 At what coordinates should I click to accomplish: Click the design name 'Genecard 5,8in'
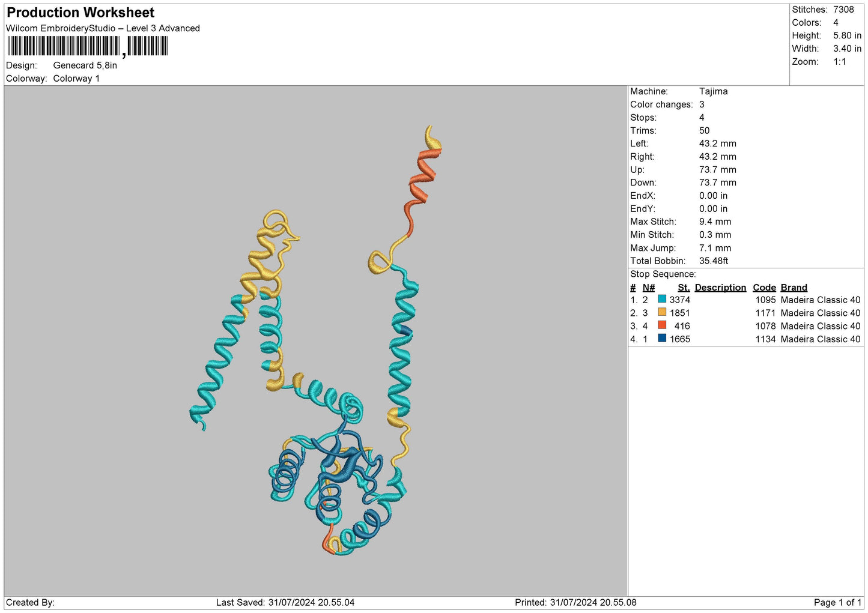coord(85,65)
